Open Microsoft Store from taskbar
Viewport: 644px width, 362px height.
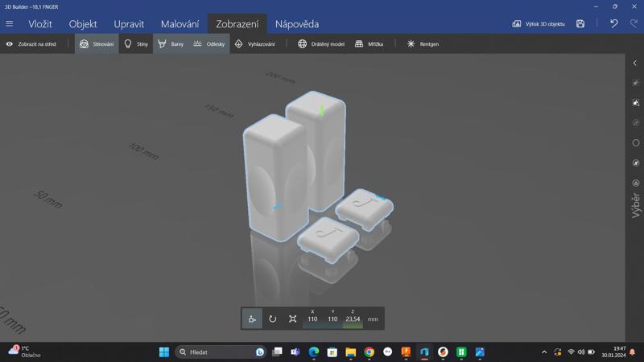tap(332, 352)
